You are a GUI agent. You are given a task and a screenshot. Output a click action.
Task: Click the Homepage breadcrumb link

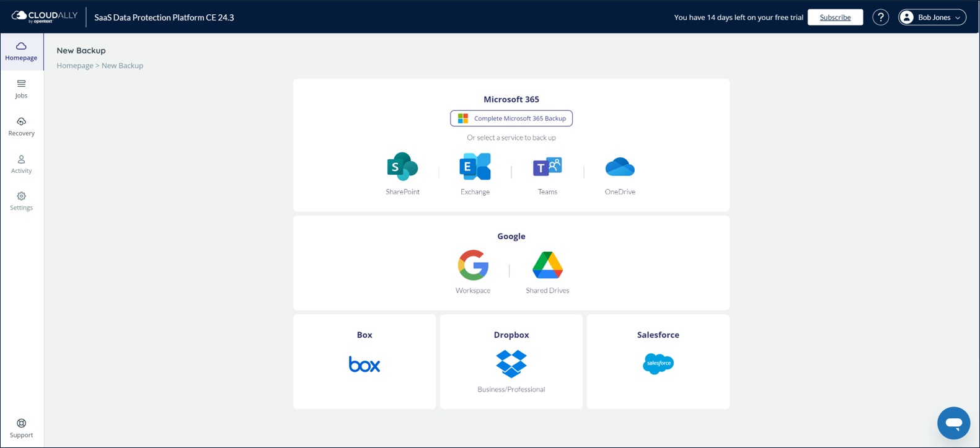pos(75,66)
